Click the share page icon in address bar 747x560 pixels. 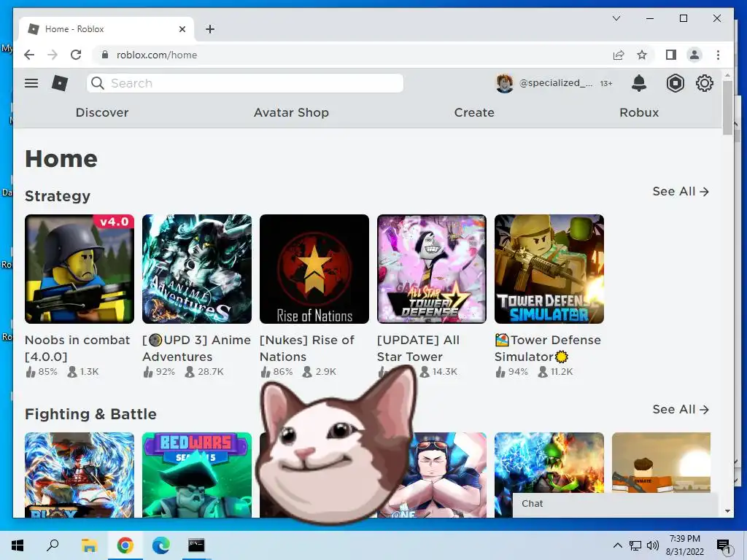tap(619, 55)
